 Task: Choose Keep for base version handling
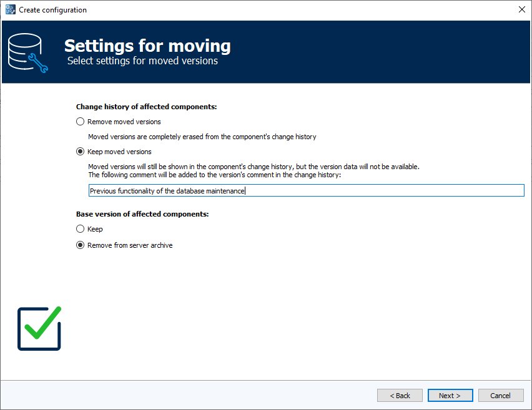point(80,228)
